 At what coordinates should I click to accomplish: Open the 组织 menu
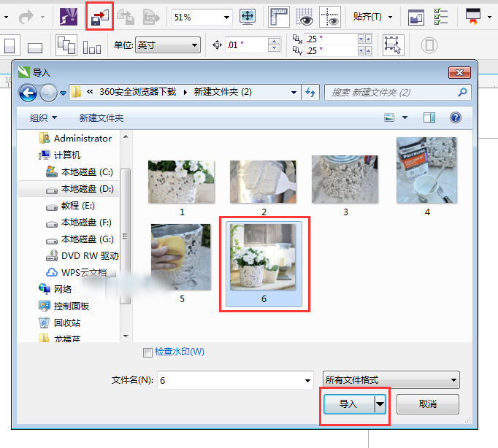[43, 117]
